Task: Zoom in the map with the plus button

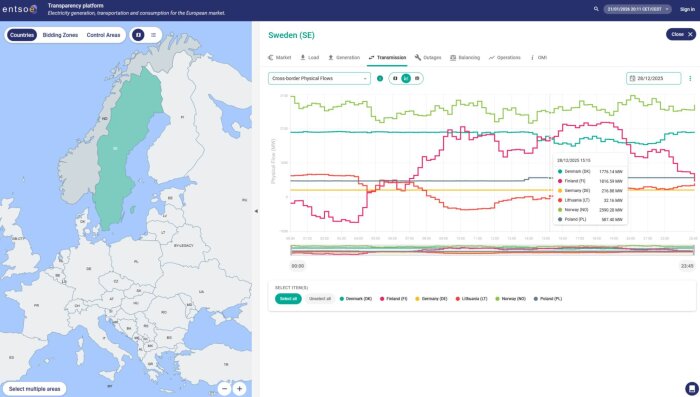Action: [240, 389]
